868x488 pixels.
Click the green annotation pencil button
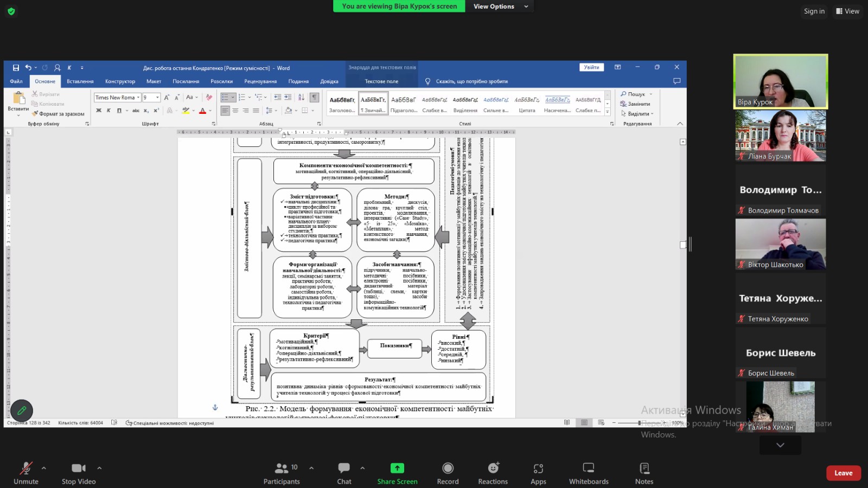pyautogui.click(x=22, y=410)
